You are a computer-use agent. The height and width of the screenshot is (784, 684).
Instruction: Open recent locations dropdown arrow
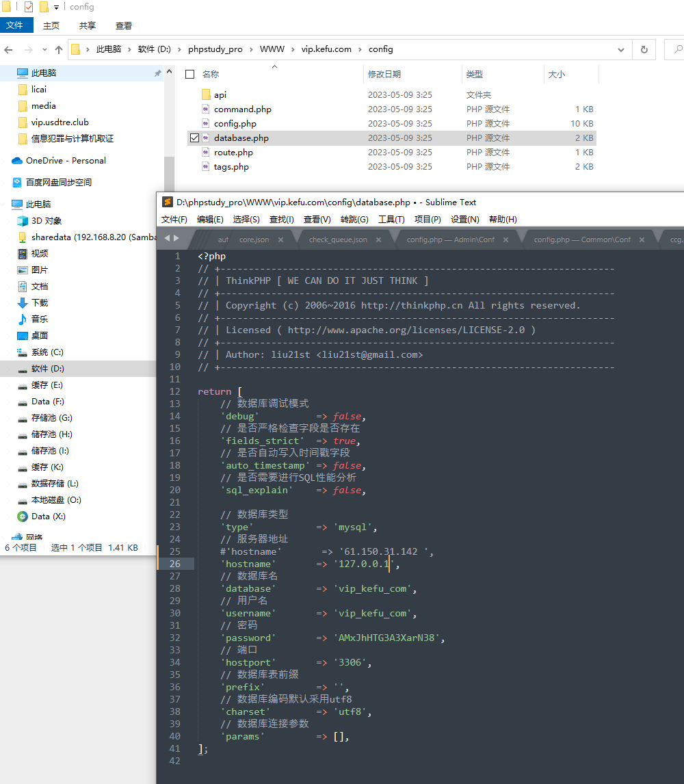[x=44, y=49]
